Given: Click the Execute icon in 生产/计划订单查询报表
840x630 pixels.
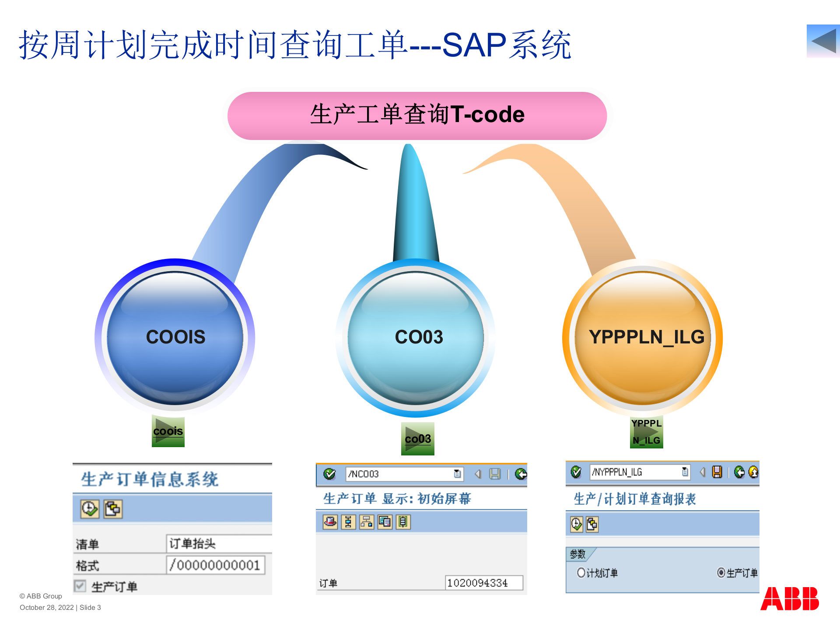Looking at the screenshot, I should [576, 524].
